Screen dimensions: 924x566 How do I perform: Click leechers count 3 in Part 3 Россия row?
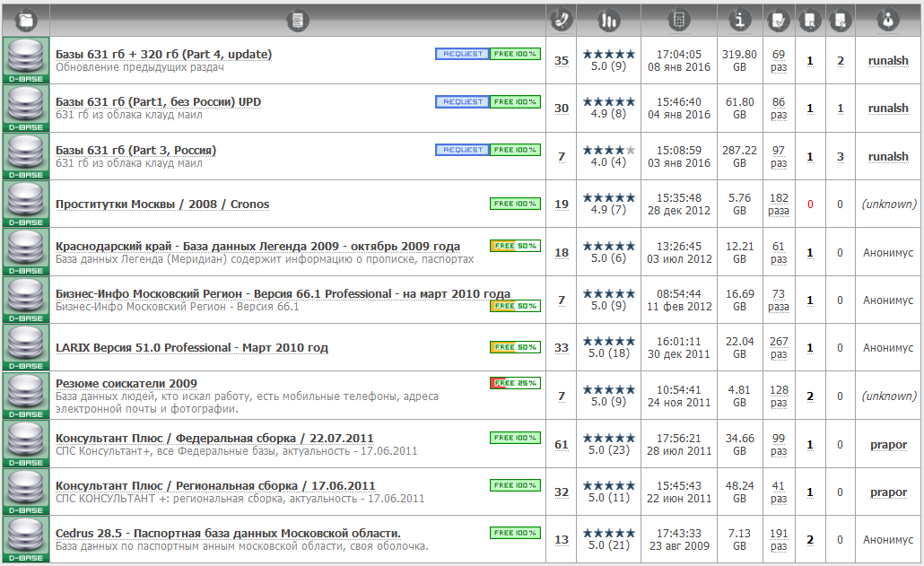(x=841, y=157)
